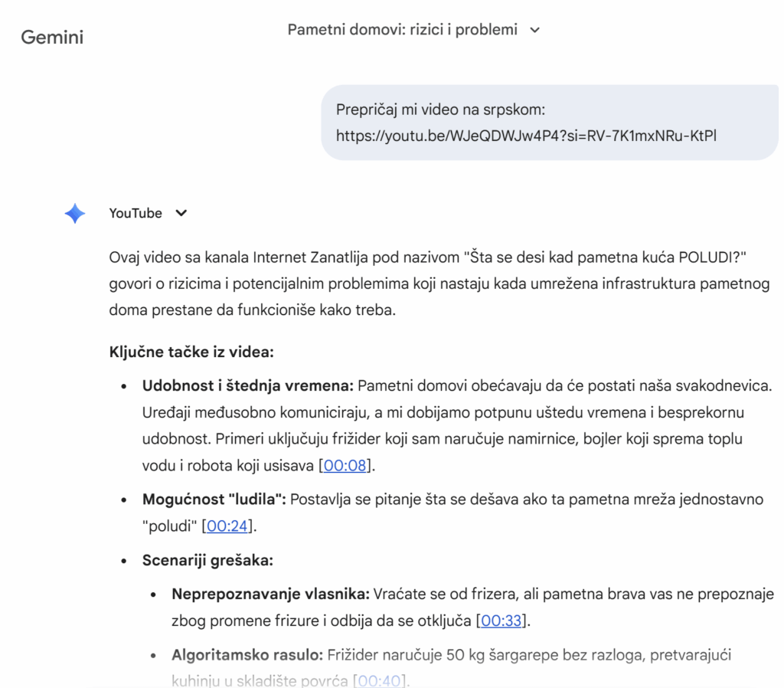Jump to the 00:08 timestamp link

point(345,465)
